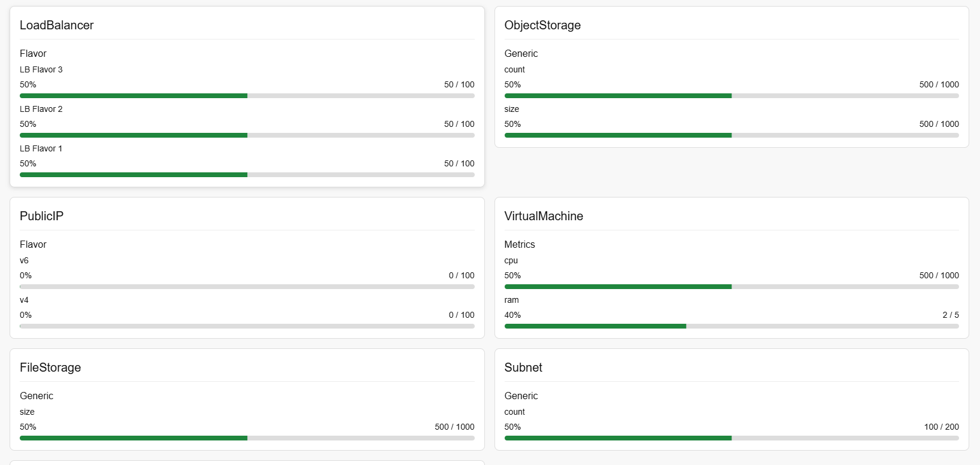Viewport: 980px width, 465px height.
Task: Click the Subnet count progress bar
Action: tap(731, 438)
